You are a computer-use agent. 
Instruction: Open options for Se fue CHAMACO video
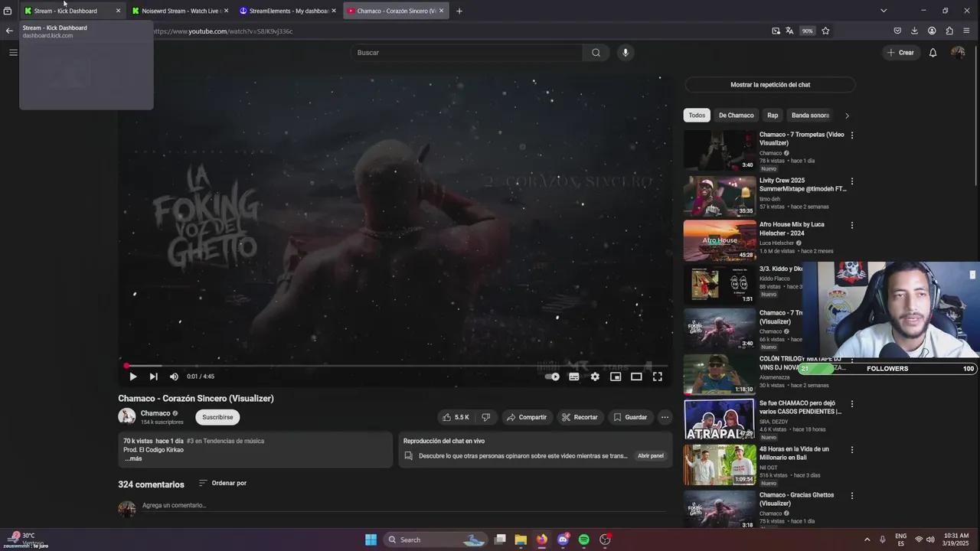coord(852,404)
